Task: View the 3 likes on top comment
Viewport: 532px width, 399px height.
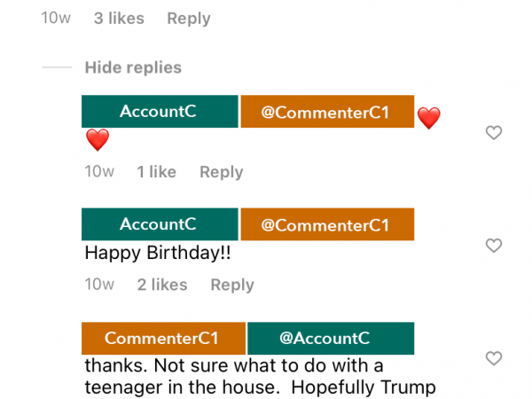Action: [119, 19]
